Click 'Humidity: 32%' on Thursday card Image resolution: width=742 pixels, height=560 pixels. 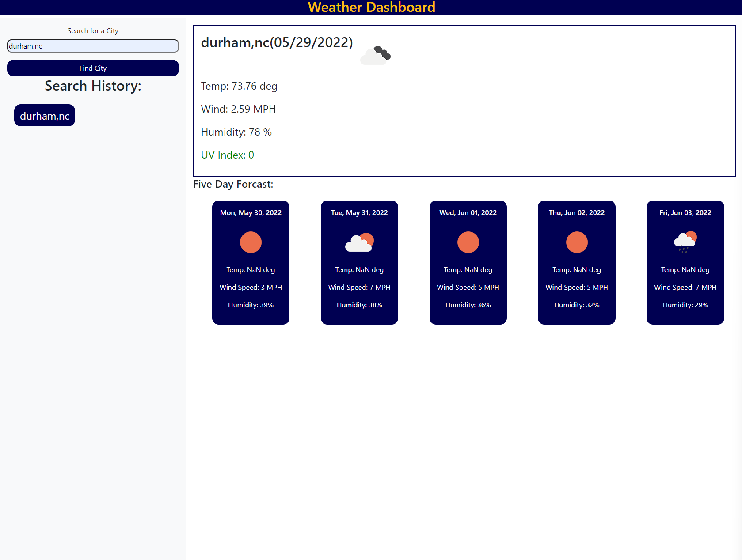[x=577, y=305]
